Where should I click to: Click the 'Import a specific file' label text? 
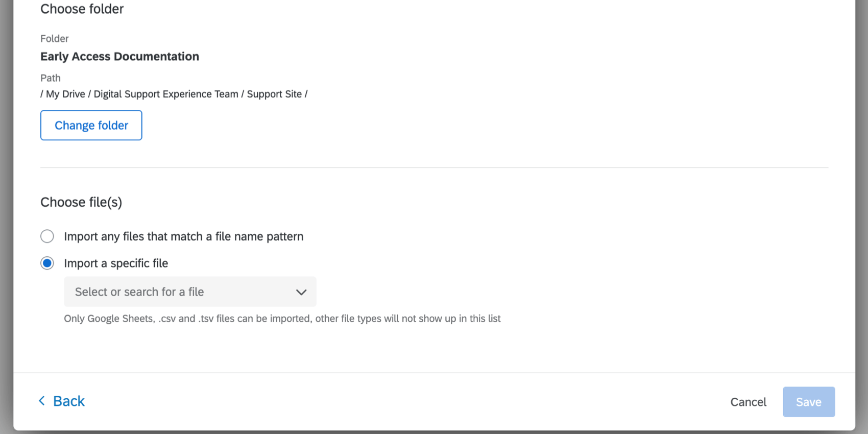[116, 263]
